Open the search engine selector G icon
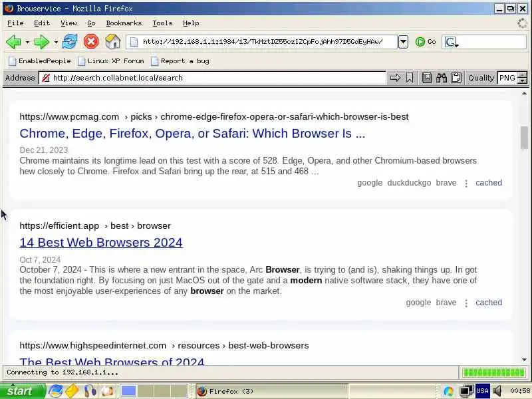This screenshot has height=399, width=532. [x=452, y=42]
